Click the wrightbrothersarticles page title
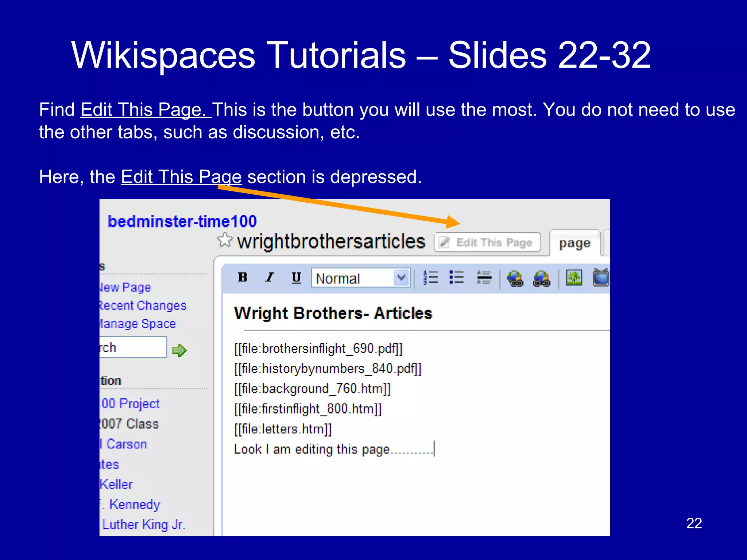This screenshot has height=560, width=747. coord(331,242)
